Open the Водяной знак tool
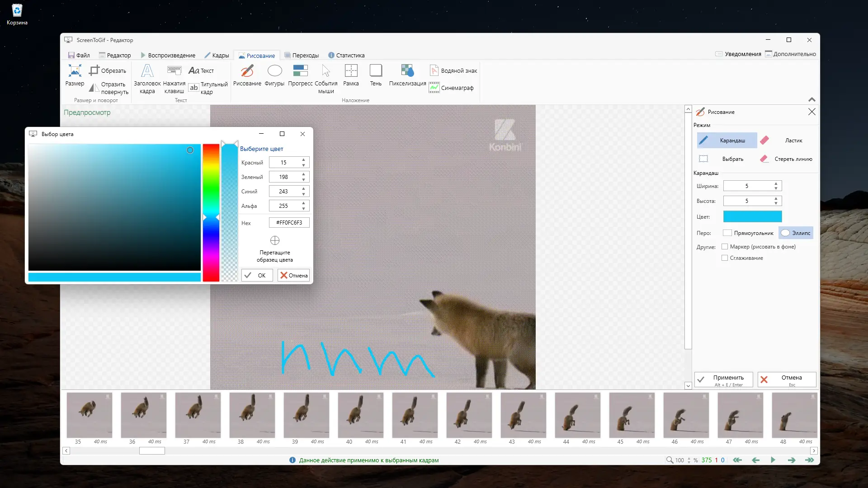 click(x=453, y=70)
